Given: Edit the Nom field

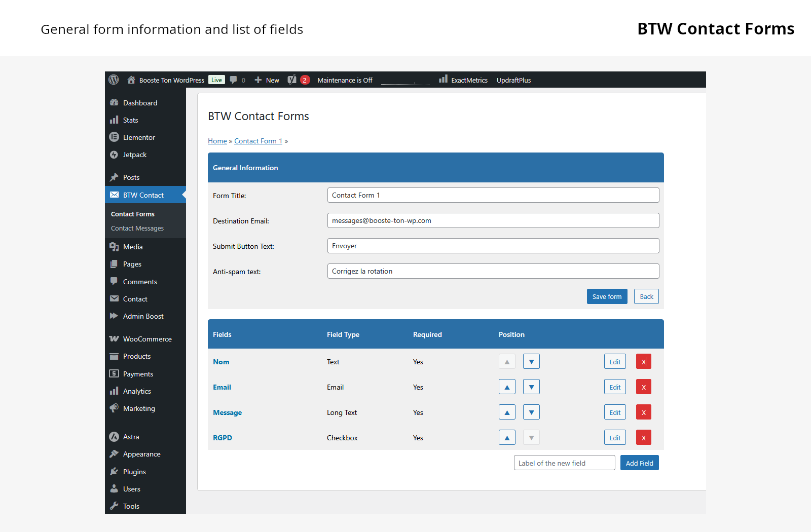Looking at the screenshot, I should point(615,362).
